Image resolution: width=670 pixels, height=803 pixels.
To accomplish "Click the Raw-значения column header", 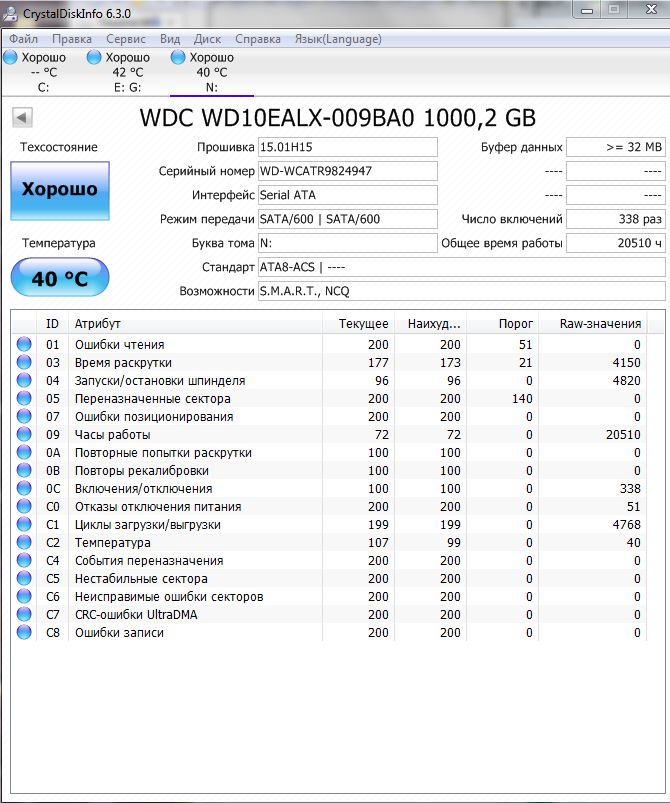I will pyautogui.click(x=592, y=324).
